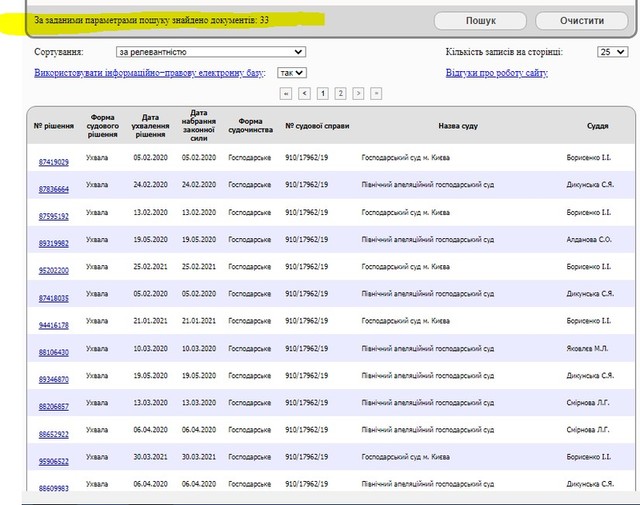Open Відгуки про роботу сайту link
The height and width of the screenshot is (505, 640).
pos(497,73)
